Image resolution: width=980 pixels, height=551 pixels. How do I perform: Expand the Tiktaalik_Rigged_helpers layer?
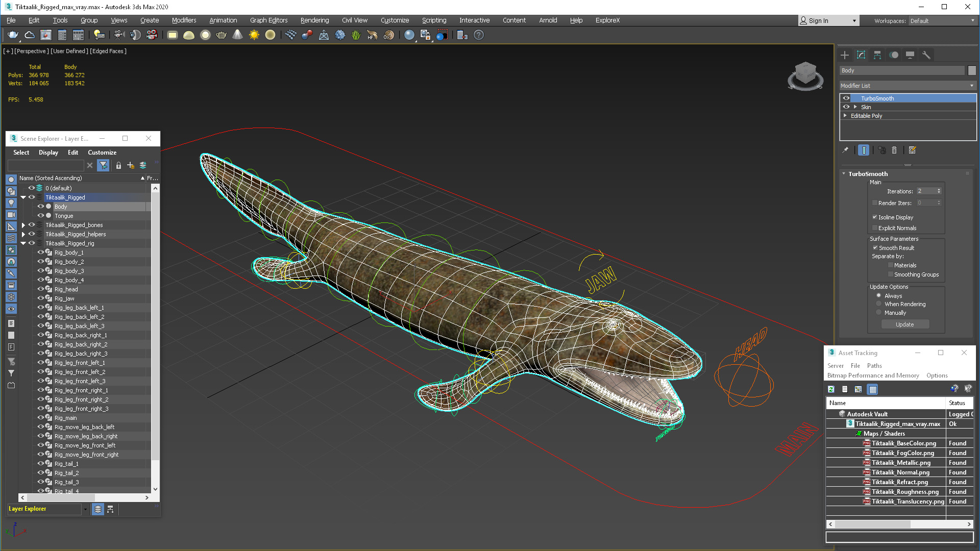pos(23,234)
